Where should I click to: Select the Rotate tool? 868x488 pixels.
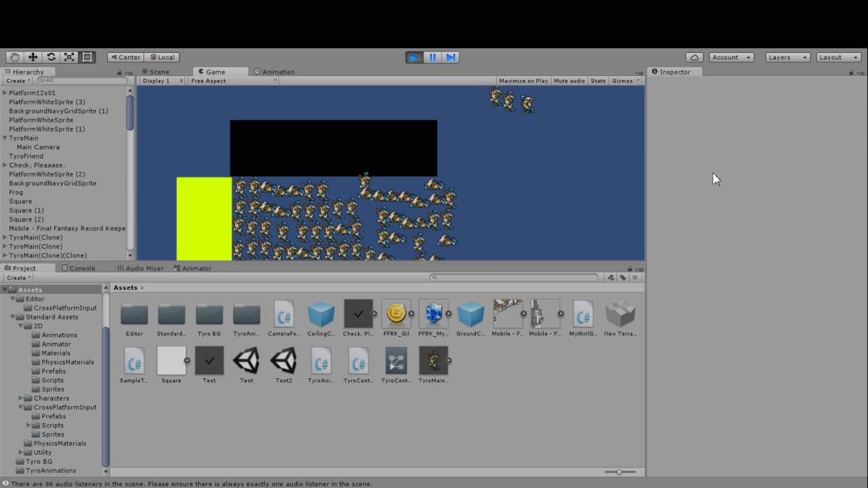[x=51, y=58]
